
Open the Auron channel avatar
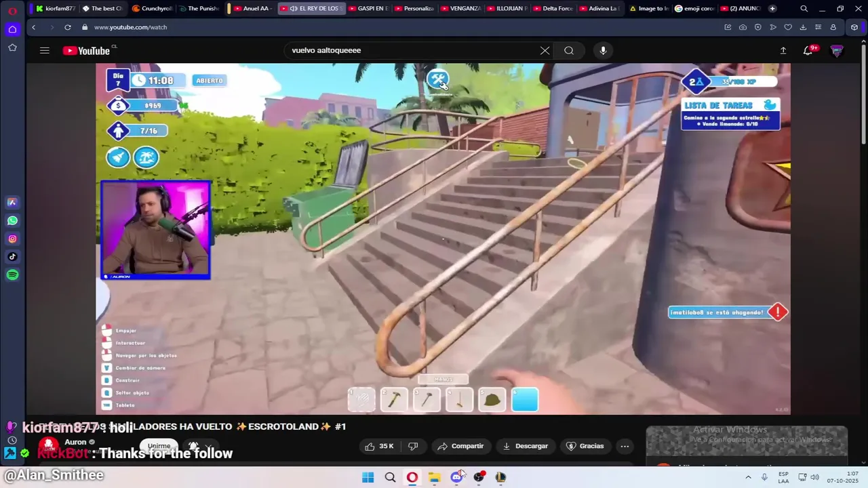point(48,446)
